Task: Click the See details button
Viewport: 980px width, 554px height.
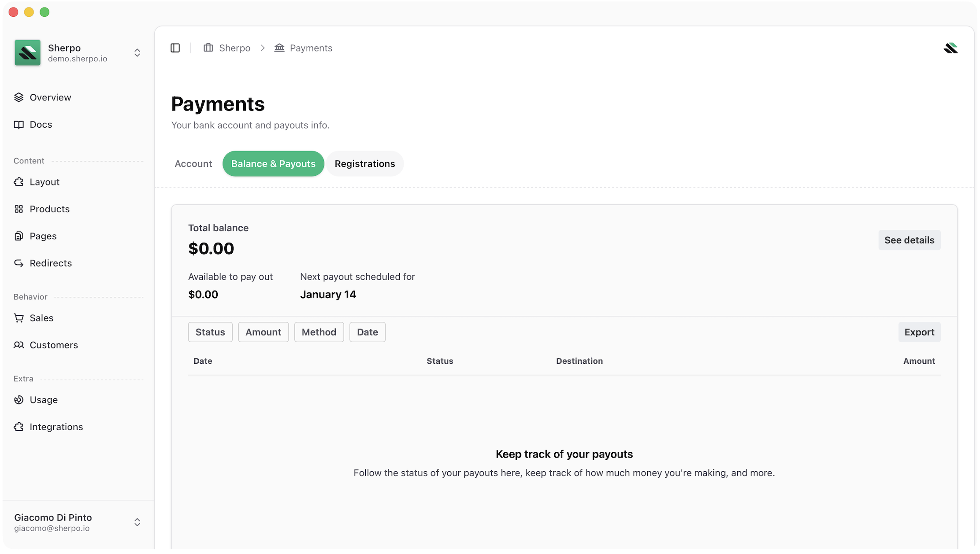Action: [909, 240]
